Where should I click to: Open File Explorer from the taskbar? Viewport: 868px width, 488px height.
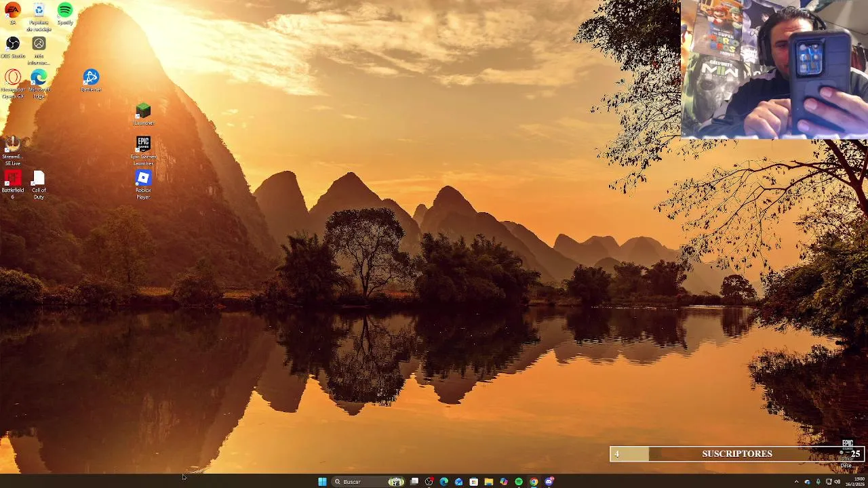pos(489,482)
